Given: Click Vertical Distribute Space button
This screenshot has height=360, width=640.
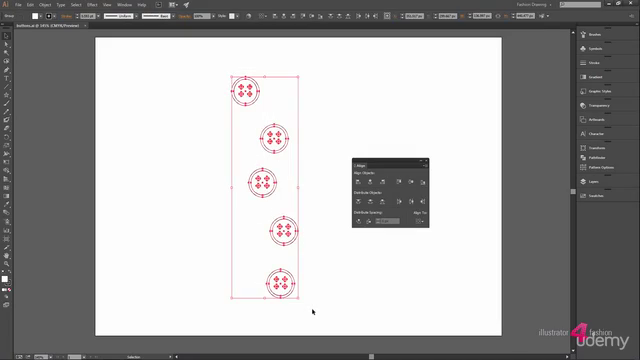Looking at the screenshot, I should (x=358, y=221).
